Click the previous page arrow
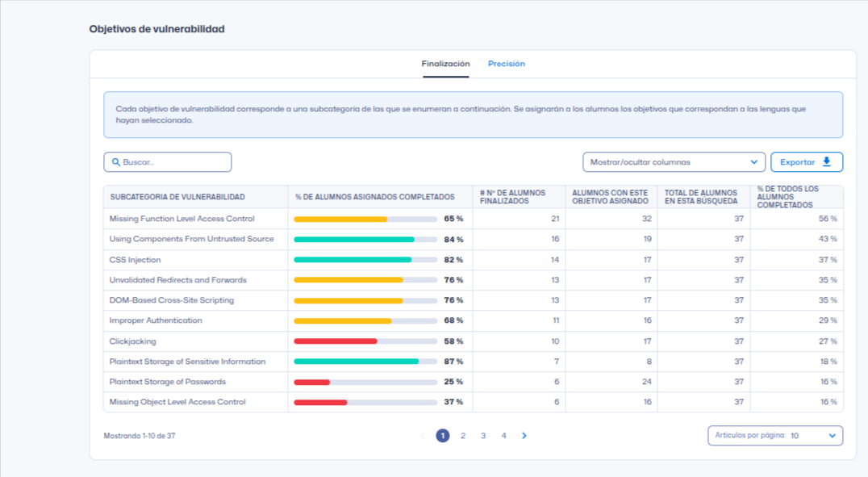The image size is (868, 477). pos(422,436)
